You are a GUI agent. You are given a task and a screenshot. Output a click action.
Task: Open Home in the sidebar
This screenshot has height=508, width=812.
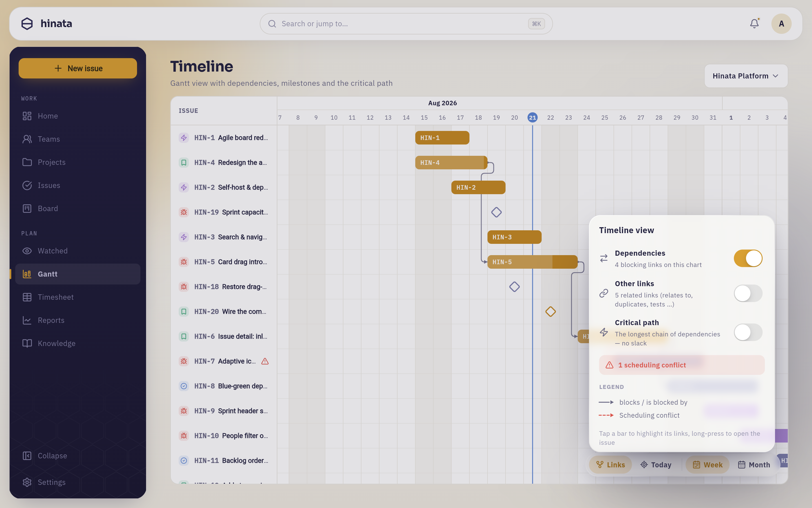(x=78, y=116)
